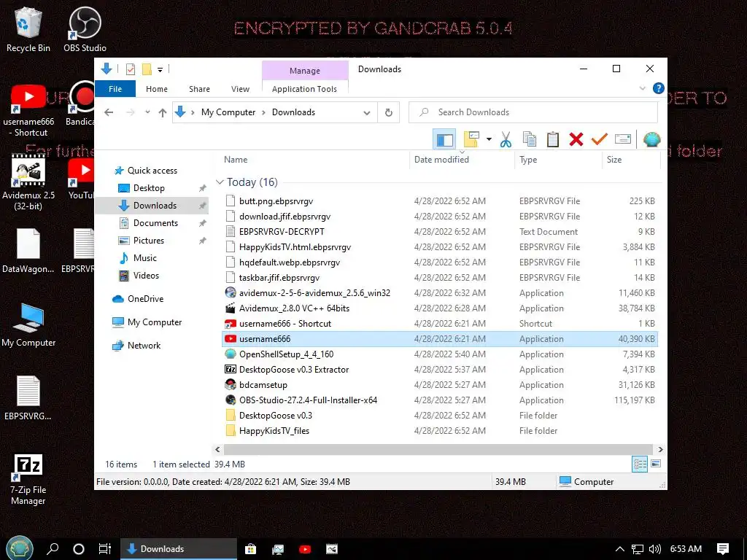Screen dimensions: 747x560
Task: Open Application Tools ribbon tab
Action: [304, 89]
